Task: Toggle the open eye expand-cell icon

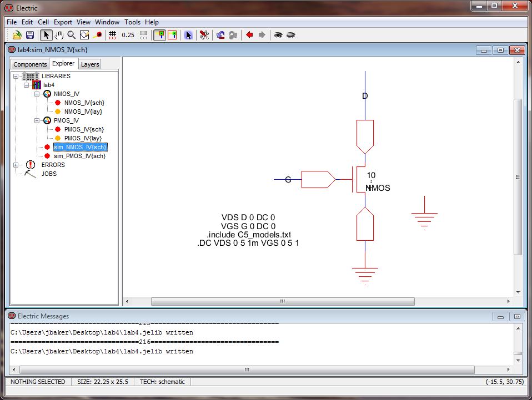Action: tap(278, 35)
